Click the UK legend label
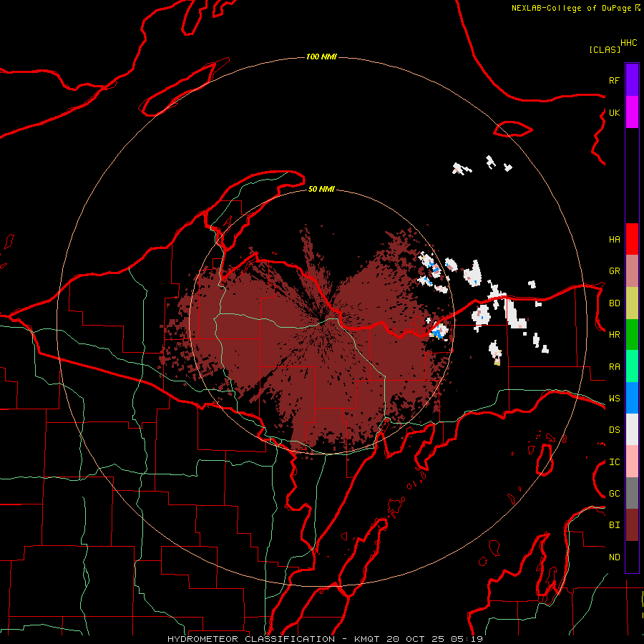This screenshot has height=644, width=644. point(614,112)
